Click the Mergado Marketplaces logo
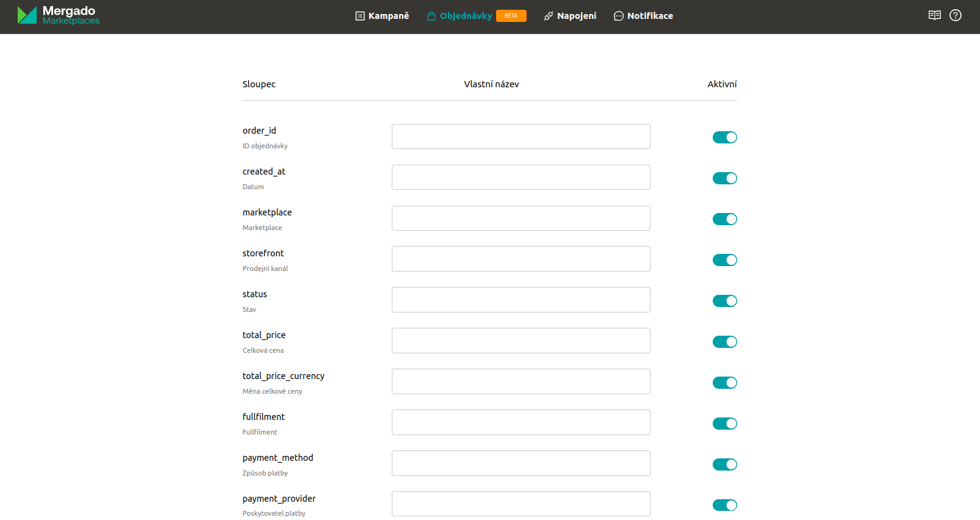The height and width of the screenshot is (520, 980). (58, 15)
